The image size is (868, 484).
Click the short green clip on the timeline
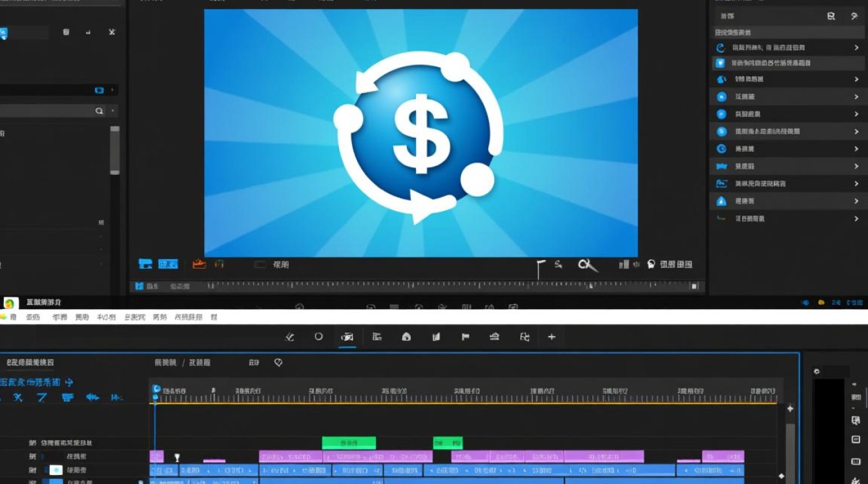point(448,443)
